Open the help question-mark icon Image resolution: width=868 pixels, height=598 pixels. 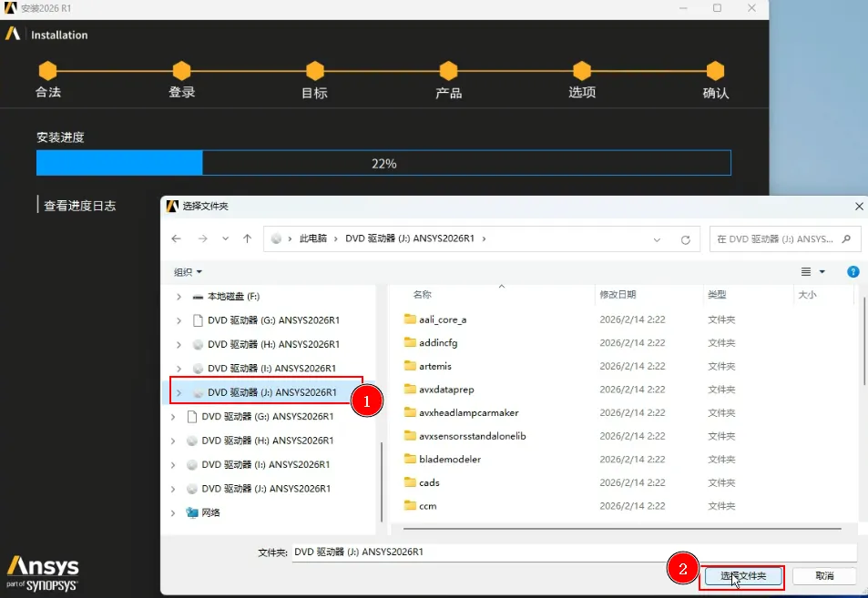pyautogui.click(x=853, y=271)
